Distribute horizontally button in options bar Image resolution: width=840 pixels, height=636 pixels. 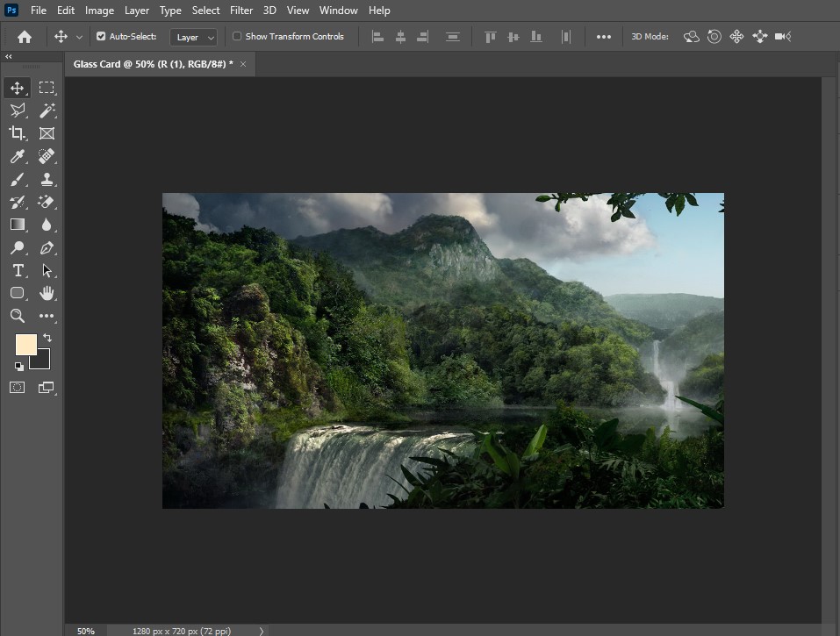pyautogui.click(x=566, y=37)
